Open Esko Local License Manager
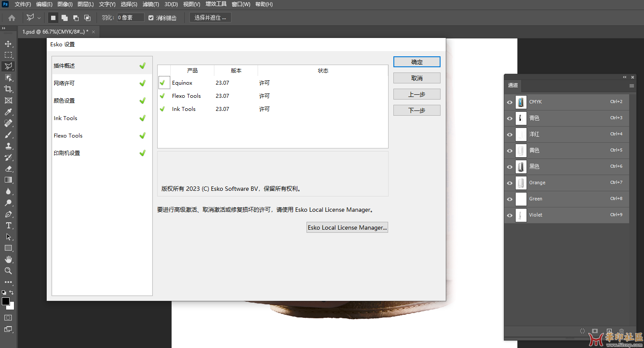Screen dimensions: 644x348 pyautogui.click(x=347, y=227)
